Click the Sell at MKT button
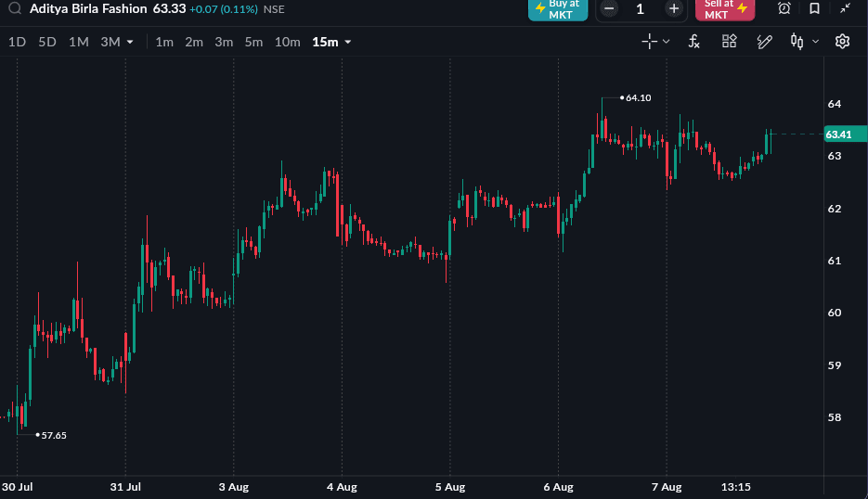The height and width of the screenshot is (499, 868). coord(725,9)
